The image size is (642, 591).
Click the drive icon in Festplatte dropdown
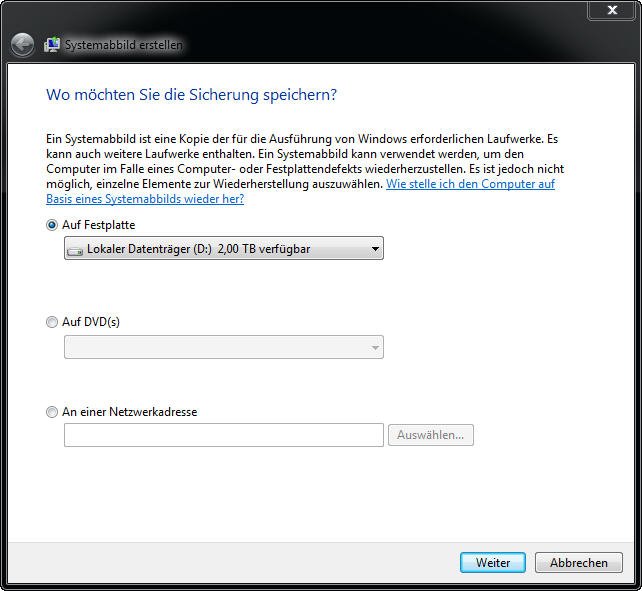click(75, 250)
